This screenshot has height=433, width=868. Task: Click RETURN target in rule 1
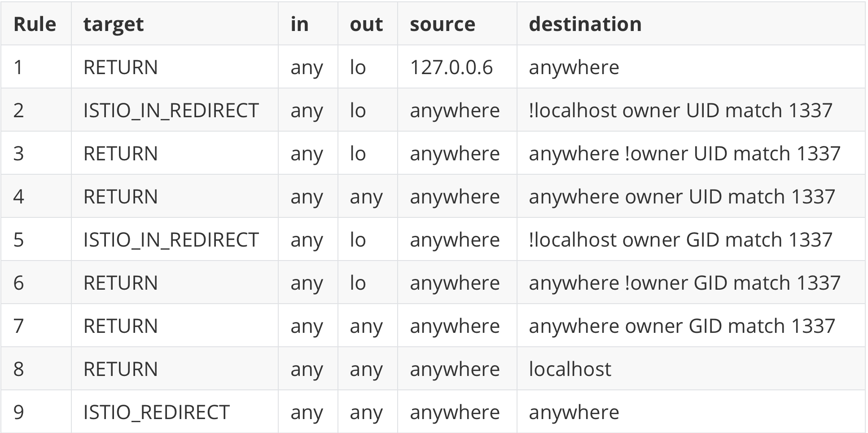click(x=120, y=67)
